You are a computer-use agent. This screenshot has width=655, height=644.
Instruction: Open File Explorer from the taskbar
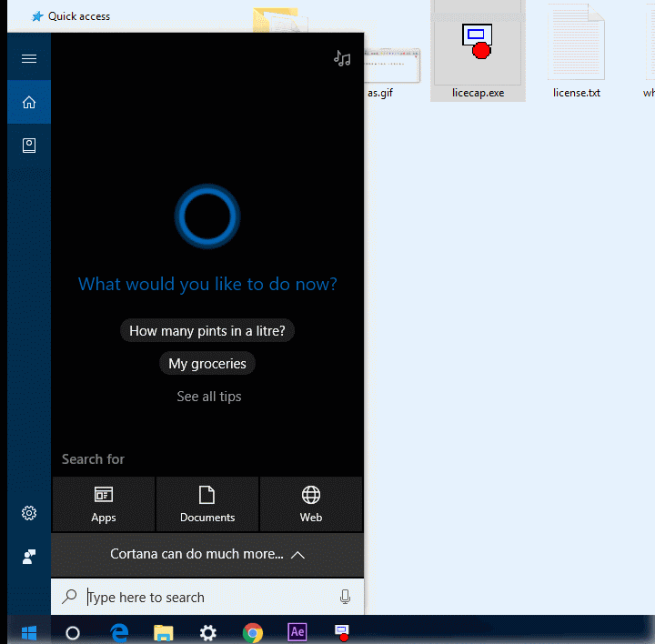click(x=164, y=633)
